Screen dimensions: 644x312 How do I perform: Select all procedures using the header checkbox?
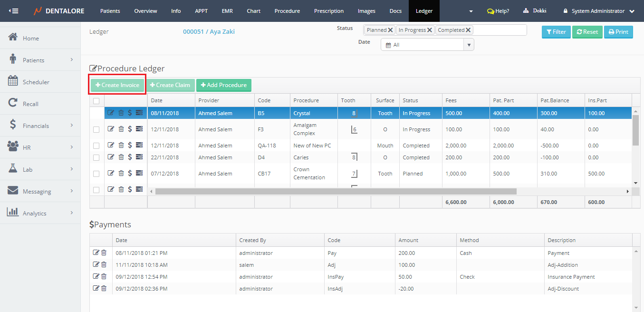tap(96, 100)
